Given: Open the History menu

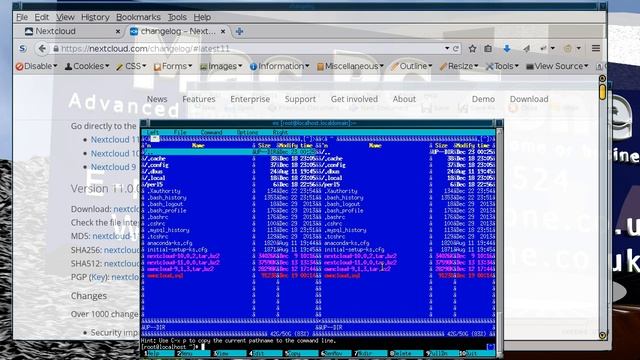Looking at the screenshot, I should tap(95, 17).
